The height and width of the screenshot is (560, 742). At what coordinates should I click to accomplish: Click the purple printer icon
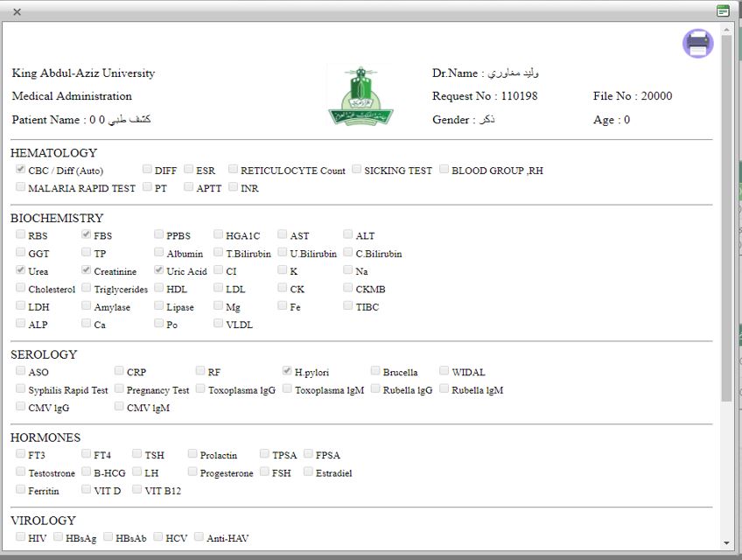click(x=697, y=44)
